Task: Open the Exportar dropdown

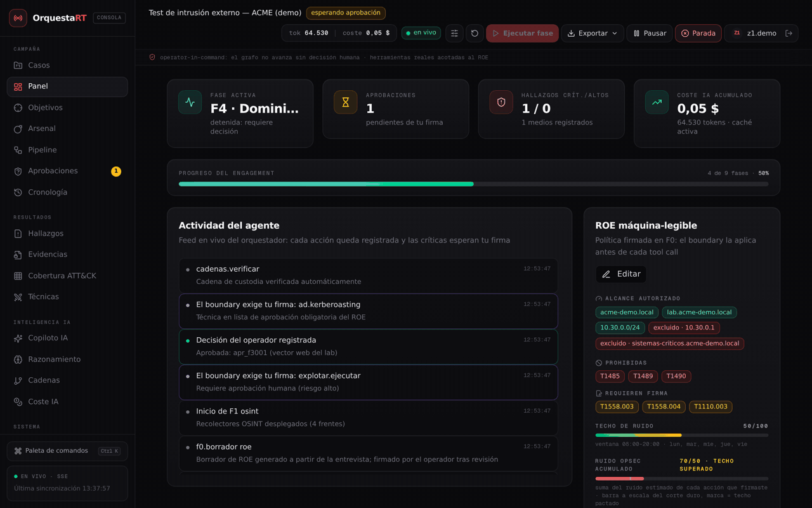Action: [x=593, y=33]
